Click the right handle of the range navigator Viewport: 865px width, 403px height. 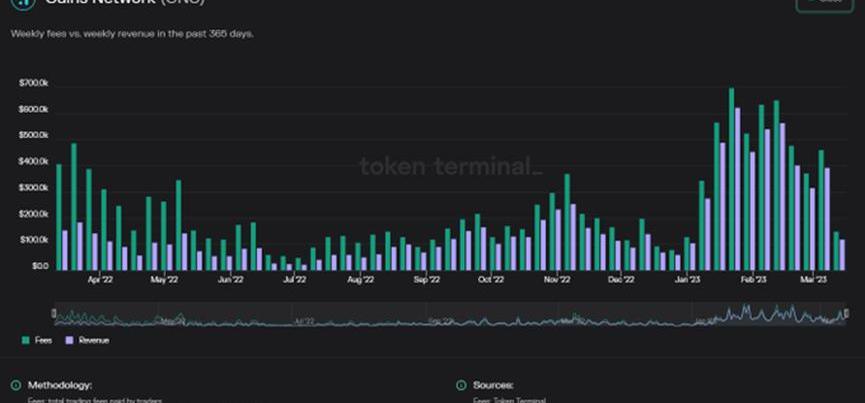pyautogui.click(x=846, y=314)
